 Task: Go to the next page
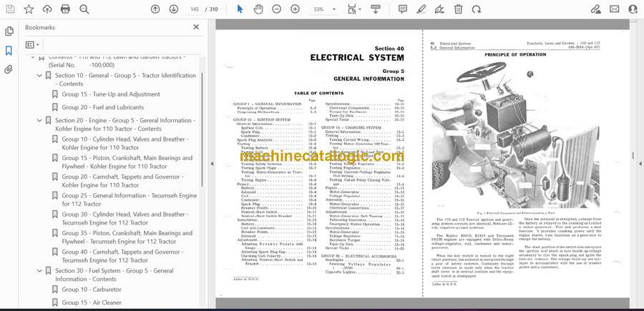[x=174, y=9]
